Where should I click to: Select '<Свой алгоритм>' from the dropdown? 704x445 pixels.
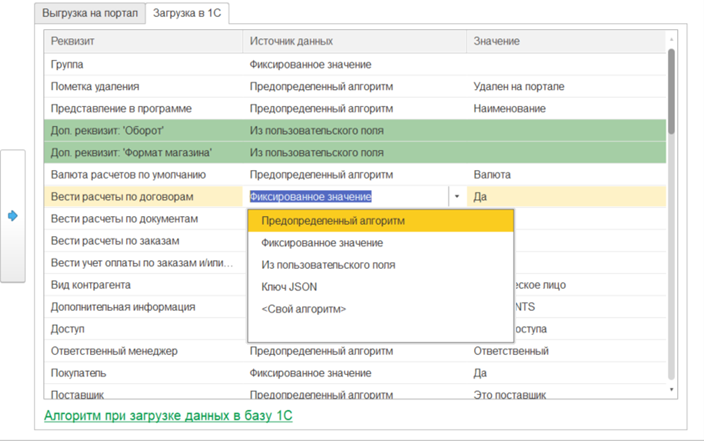[x=304, y=309]
